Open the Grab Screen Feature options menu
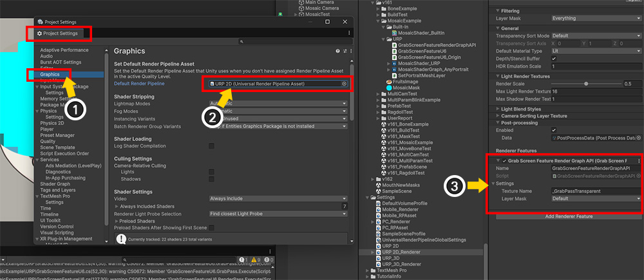The width and height of the screenshot is (644, 280). coord(638,160)
